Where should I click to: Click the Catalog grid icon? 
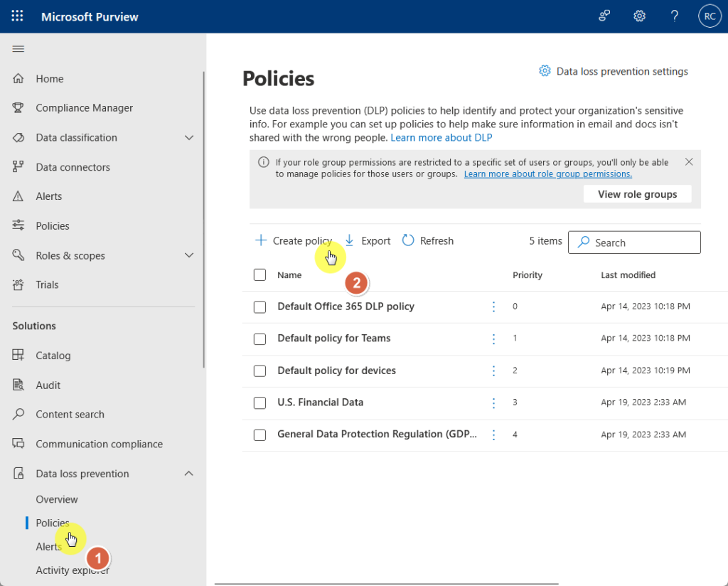[18, 355]
